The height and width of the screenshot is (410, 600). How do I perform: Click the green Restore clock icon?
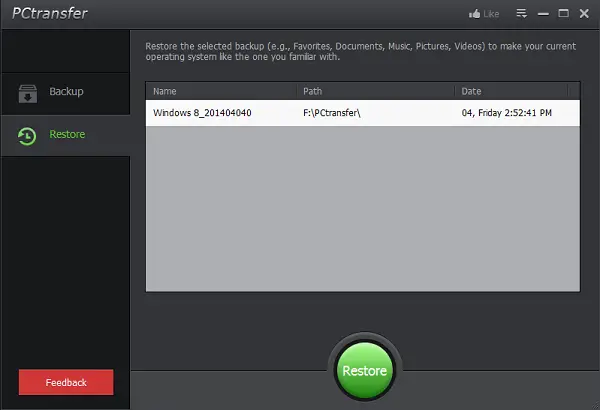27,136
